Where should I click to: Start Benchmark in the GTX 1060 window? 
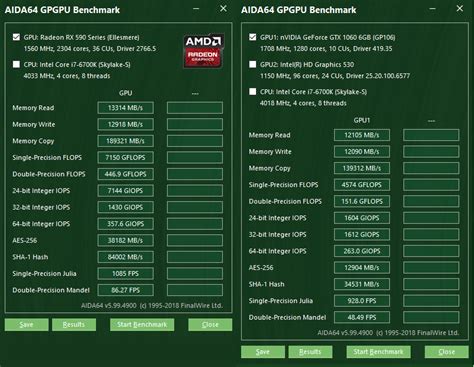pyautogui.click(x=378, y=352)
